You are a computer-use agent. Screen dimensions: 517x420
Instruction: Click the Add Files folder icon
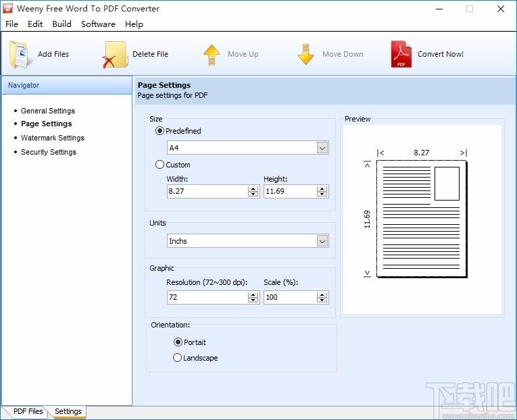coord(20,54)
